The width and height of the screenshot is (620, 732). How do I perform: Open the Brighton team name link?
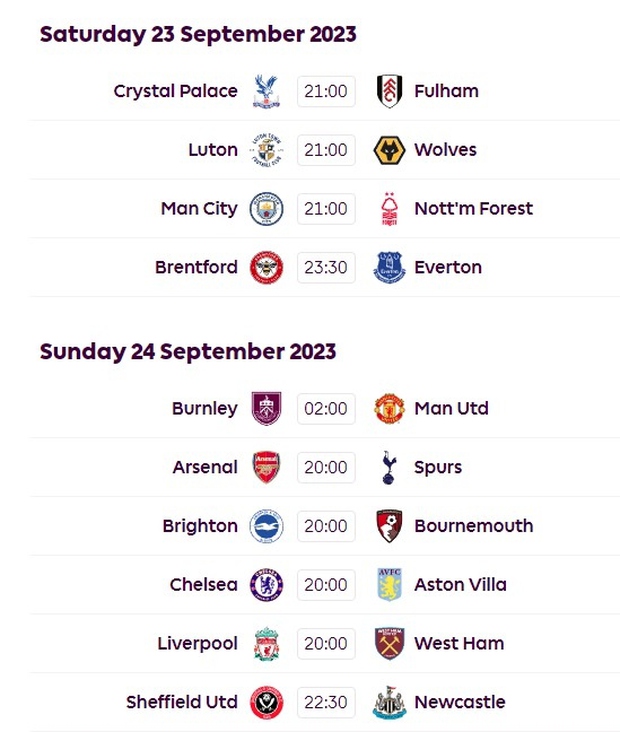[200, 526]
